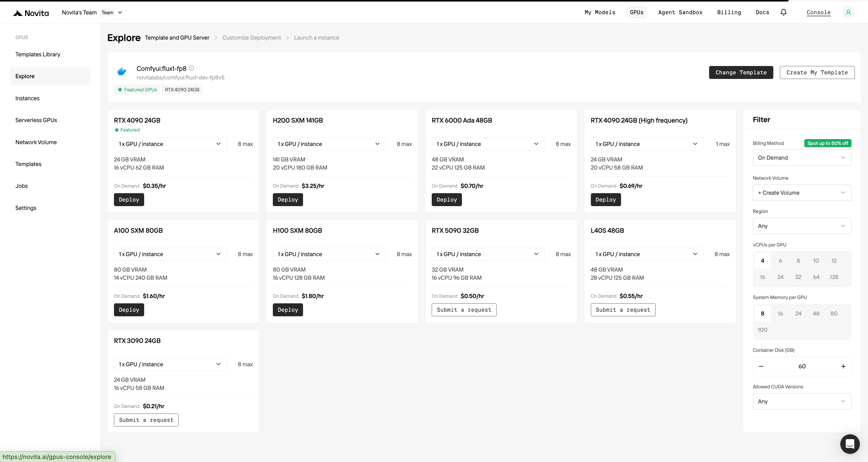Open the Network Volume Create Volume dropdown

(x=802, y=193)
